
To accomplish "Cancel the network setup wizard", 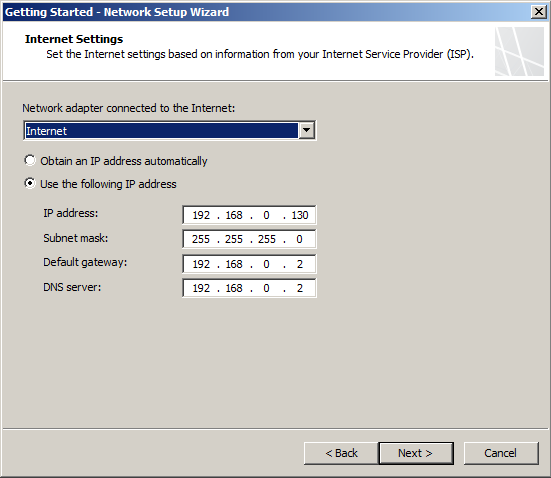I will tap(501, 453).
